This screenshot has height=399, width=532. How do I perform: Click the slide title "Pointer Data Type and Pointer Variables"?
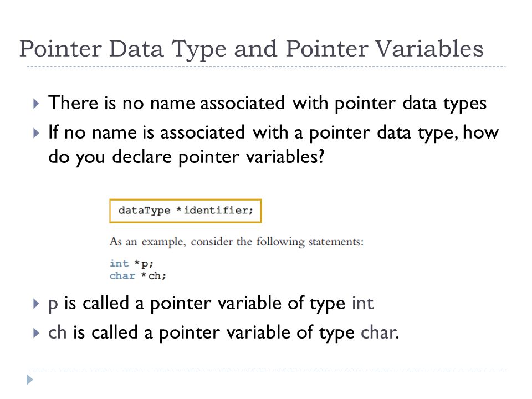pos(252,49)
